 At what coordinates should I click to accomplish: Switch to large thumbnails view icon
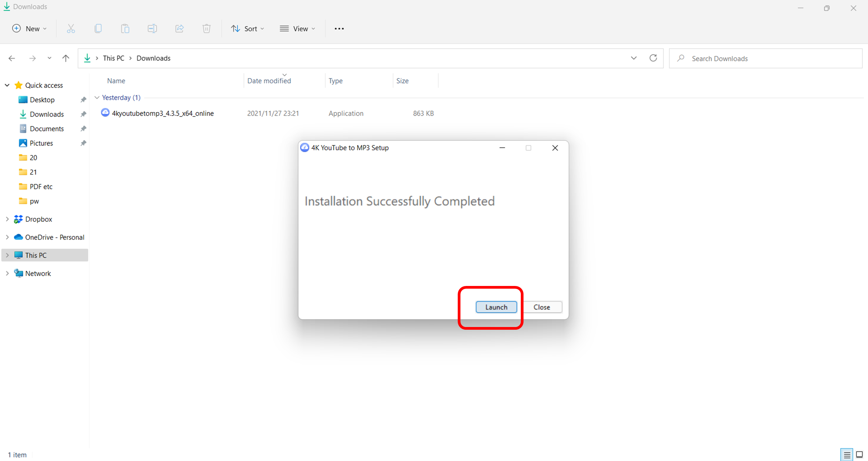coord(859,455)
